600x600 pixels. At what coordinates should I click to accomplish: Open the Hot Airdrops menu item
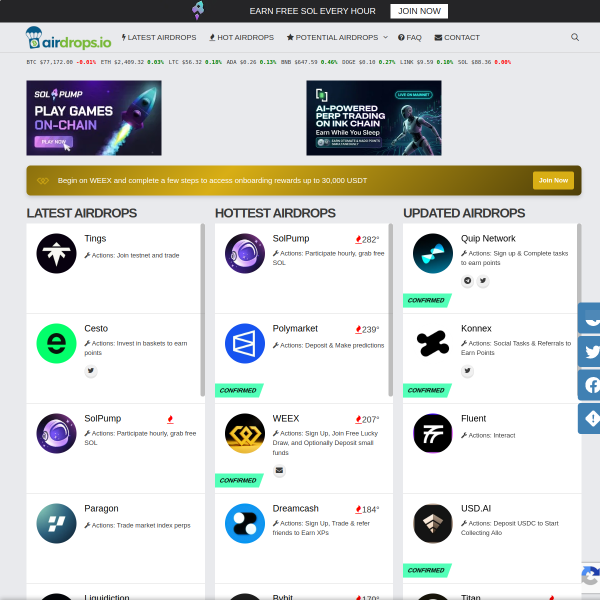pyautogui.click(x=241, y=38)
